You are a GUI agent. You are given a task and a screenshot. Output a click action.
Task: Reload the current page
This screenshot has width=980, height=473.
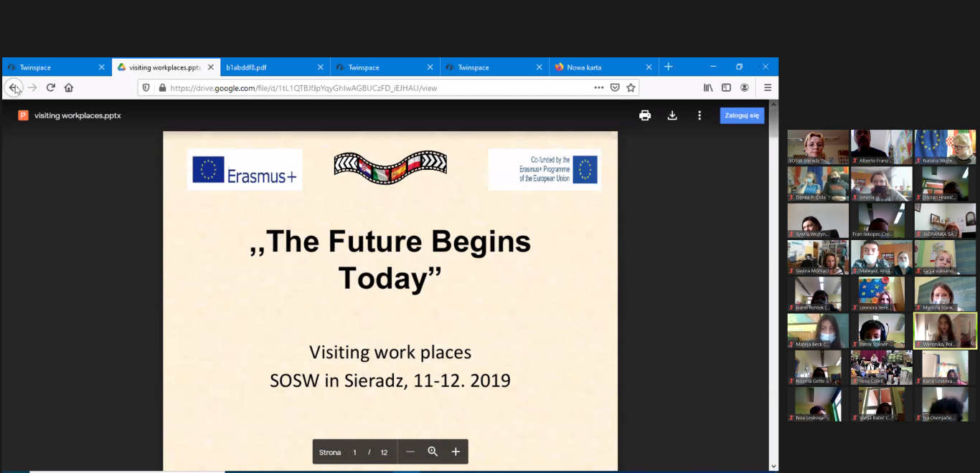[51, 87]
